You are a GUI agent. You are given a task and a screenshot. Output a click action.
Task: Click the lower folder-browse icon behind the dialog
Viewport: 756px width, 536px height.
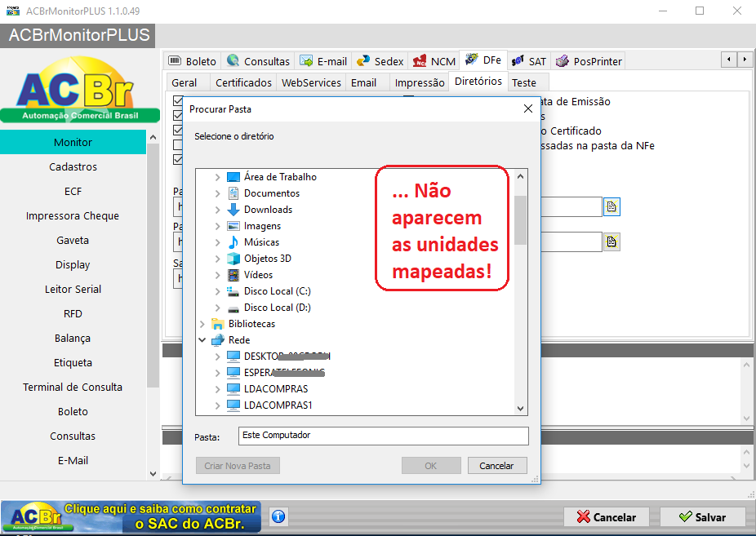(x=611, y=241)
